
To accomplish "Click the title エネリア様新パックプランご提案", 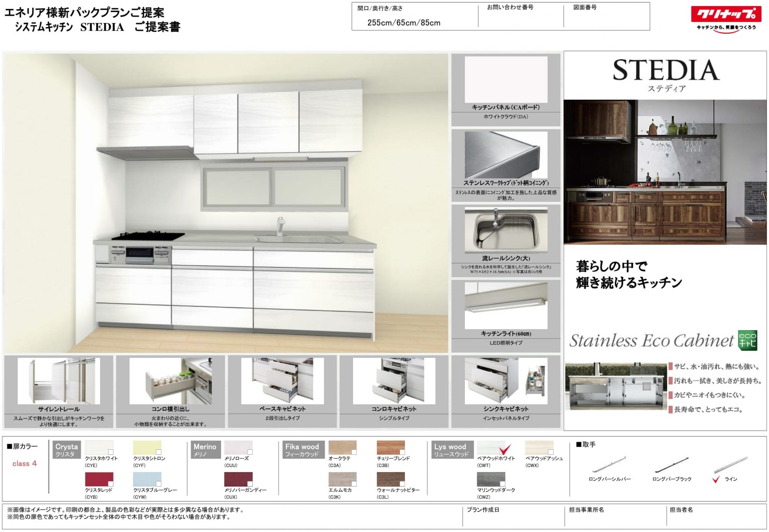I will tap(84, 13).
